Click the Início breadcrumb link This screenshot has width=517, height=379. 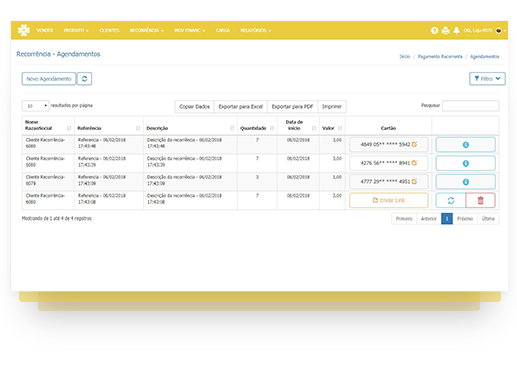tap(405, 57)
